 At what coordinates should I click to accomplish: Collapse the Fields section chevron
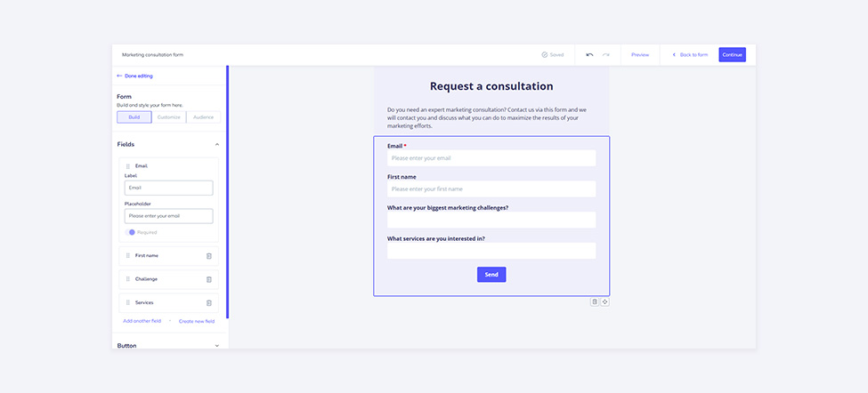coord(217,144)
